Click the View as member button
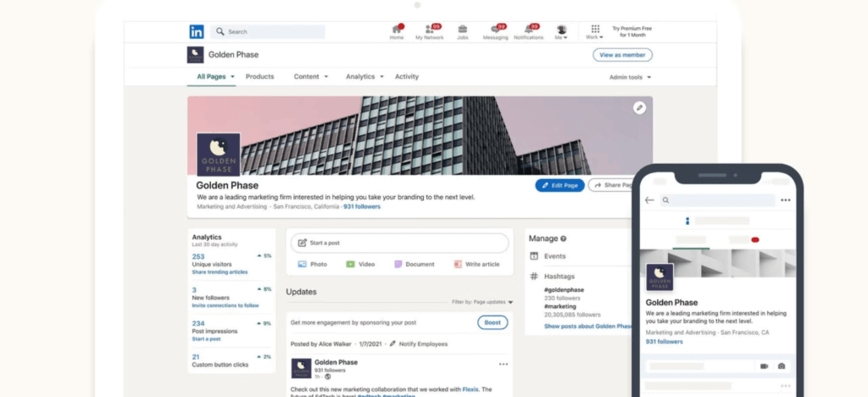Image resolution: width=868 pixels, height=397 pixels. coord(622,55)
